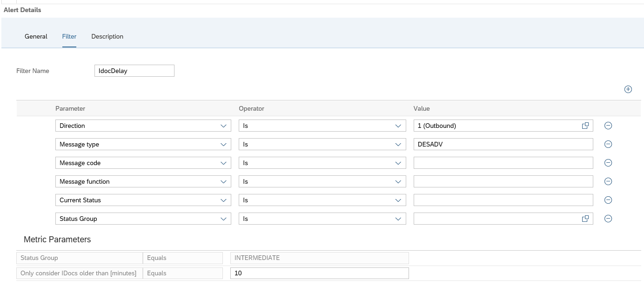The image size is (644, 293).
Task: Expand the Message type parameter dropdown
Action: [x=223, y=144]
